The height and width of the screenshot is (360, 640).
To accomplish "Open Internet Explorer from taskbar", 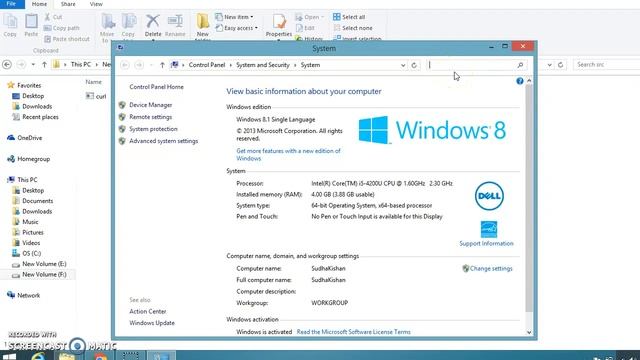I will 38,356.
